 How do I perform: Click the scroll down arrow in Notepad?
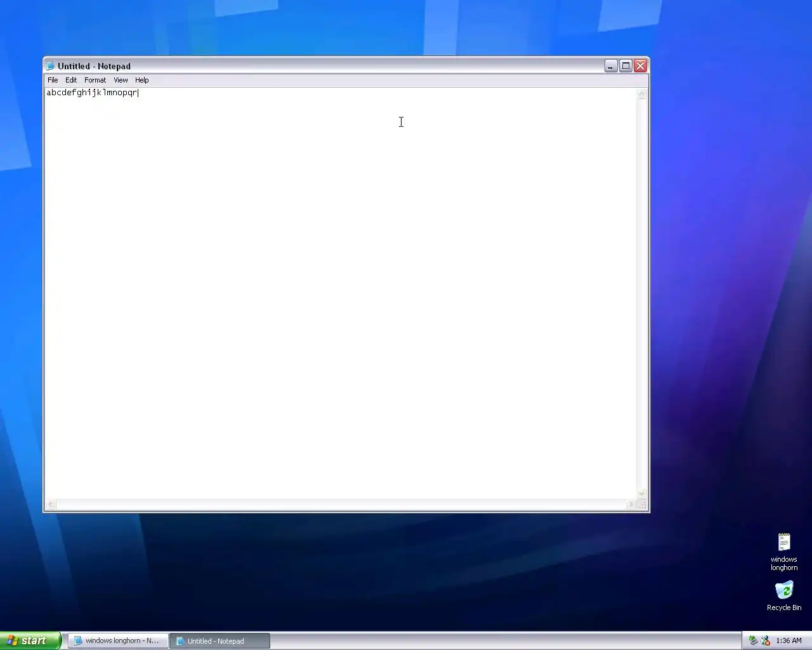(641, 493)
